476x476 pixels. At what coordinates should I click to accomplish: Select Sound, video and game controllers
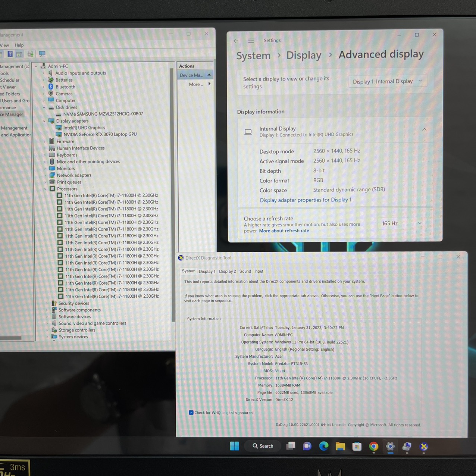(x=92, y=323)
